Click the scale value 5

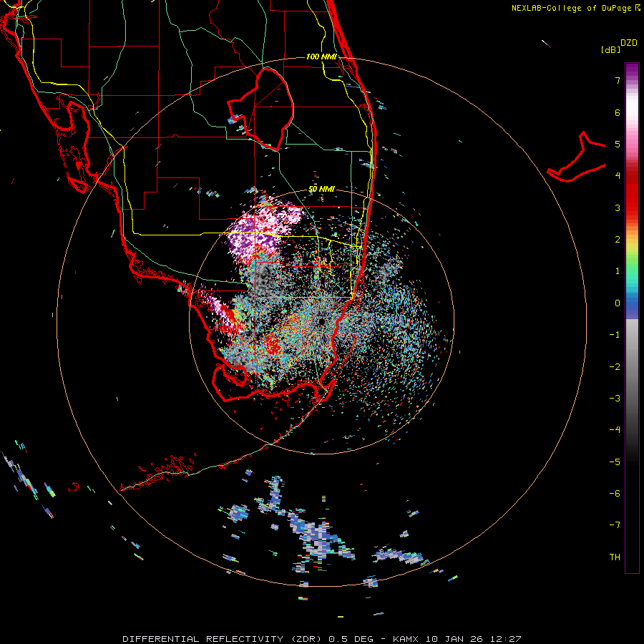[618, 144]
